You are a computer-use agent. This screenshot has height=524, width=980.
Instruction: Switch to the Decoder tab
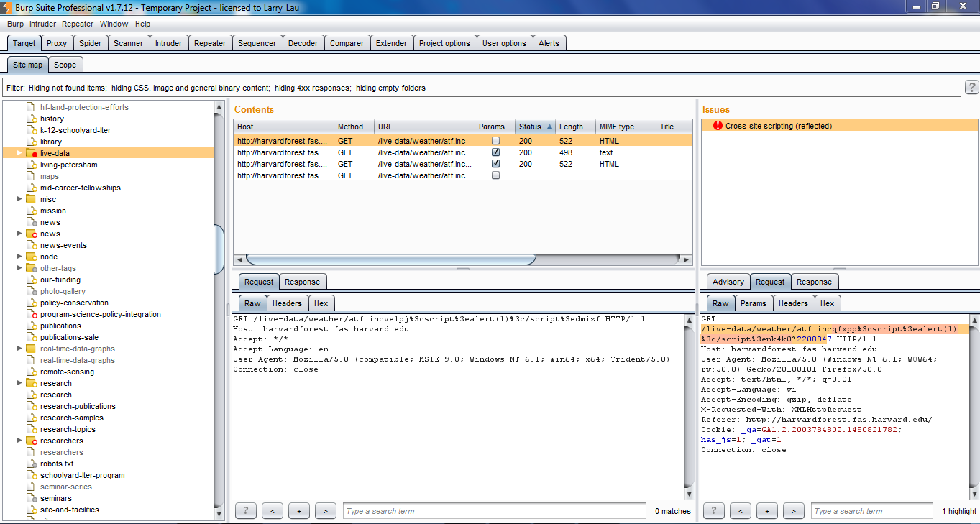coord(303,43)
